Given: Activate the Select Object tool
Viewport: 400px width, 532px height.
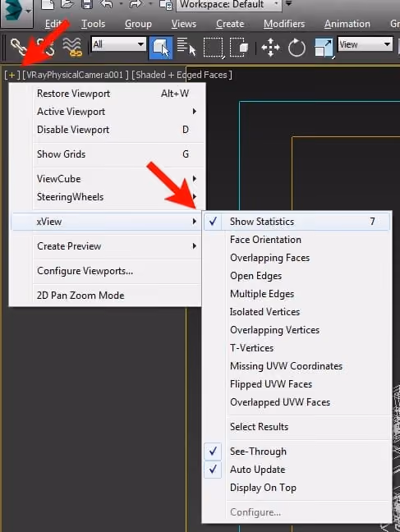Looking at the screenshot, I should (x=161, y=47).
